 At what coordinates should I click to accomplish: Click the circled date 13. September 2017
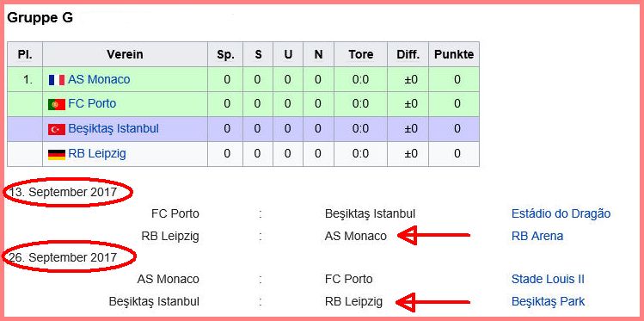(64, 192)
